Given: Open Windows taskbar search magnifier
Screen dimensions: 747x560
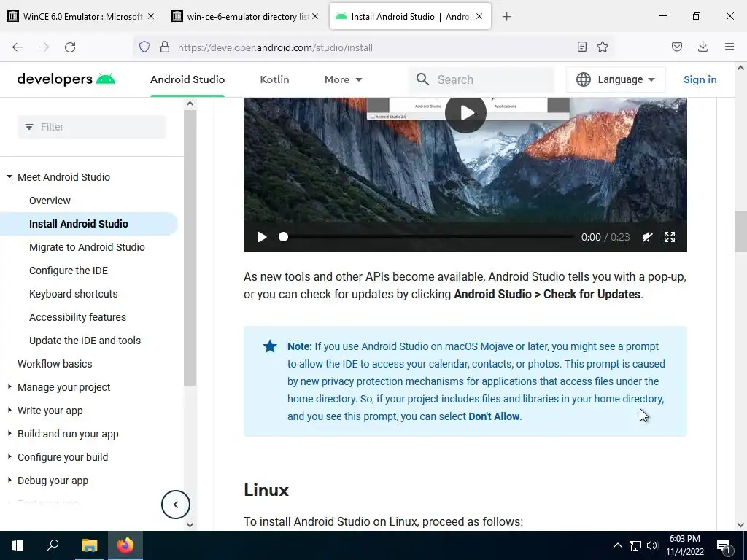Looking at the screenshot, I should pos(53,545).
